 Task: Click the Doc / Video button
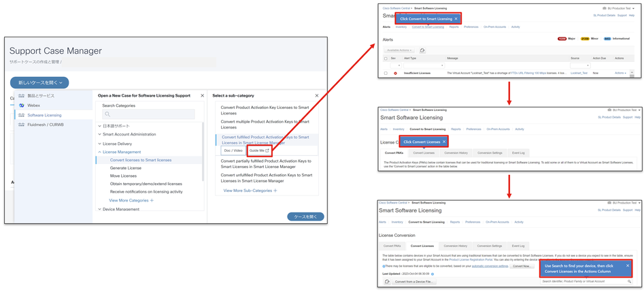[233, 150]
